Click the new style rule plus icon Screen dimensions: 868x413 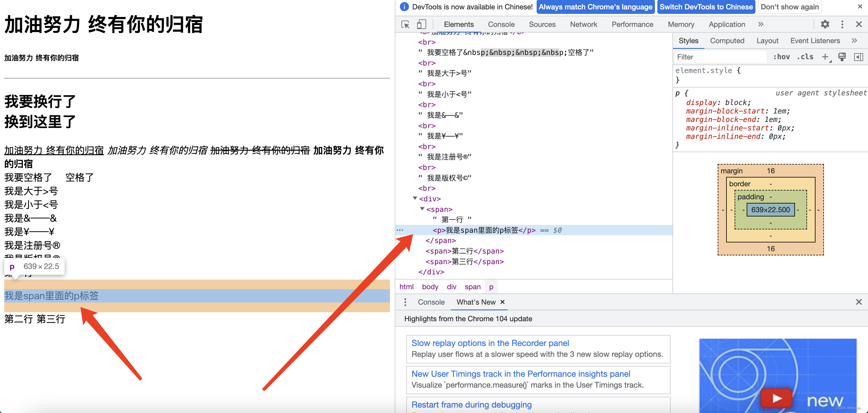tap(825, 57)
